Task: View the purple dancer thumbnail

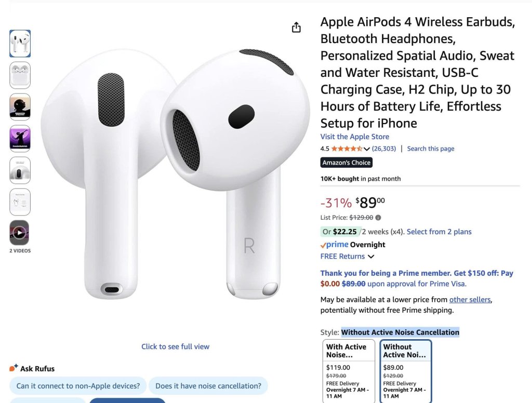Action: click(x=20, y=139)
